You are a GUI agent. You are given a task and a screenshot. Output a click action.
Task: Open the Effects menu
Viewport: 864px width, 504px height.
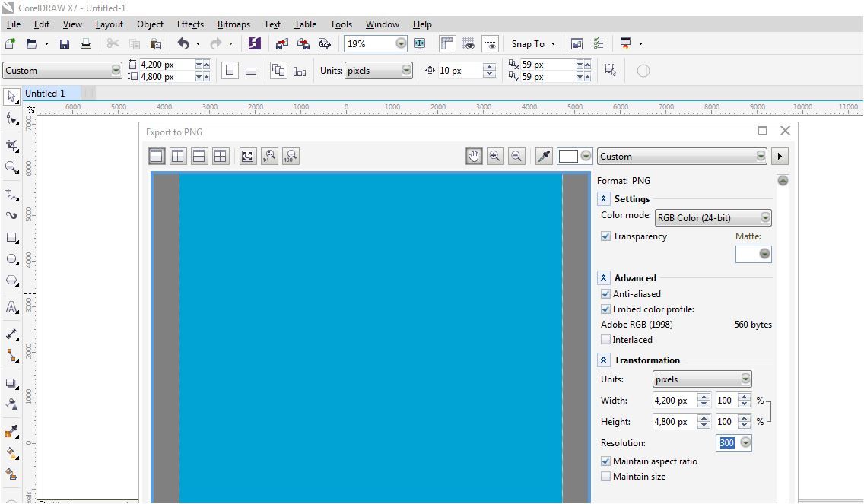[190, 24]
